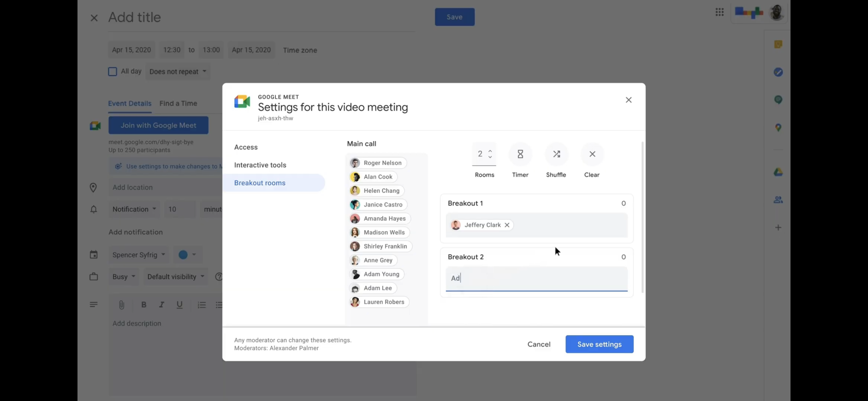Click the Timer hourglass icon
The width and height of the screenshot is (868, 401).
click(x=520, y=154)
